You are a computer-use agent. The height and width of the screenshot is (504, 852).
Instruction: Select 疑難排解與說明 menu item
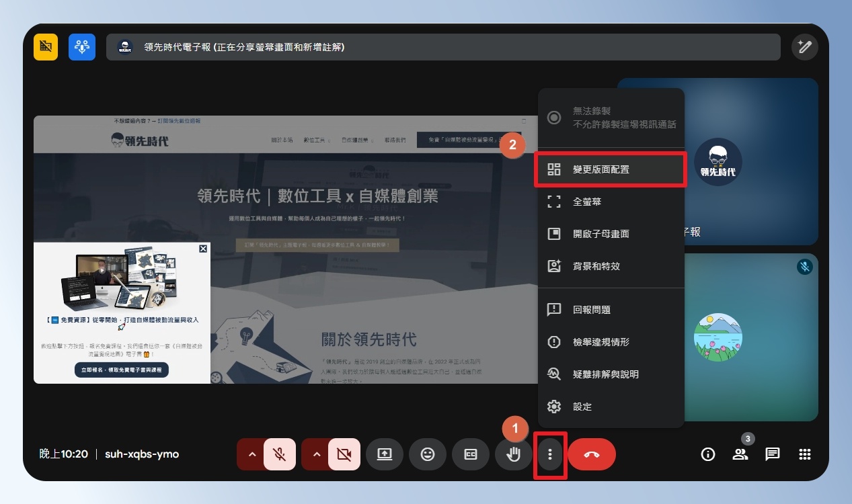pyautogui.click(x=611, y=374)
